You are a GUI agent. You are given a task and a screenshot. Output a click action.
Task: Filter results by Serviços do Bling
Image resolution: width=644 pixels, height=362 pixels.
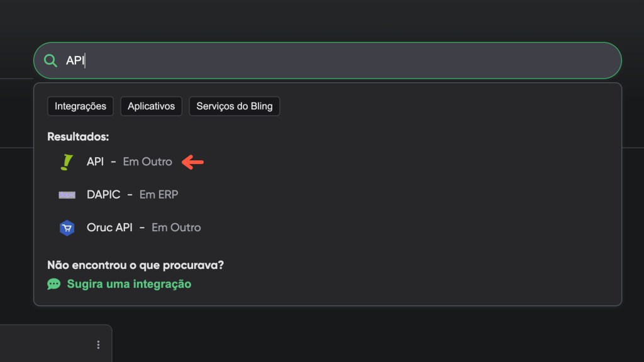pos(234,106)
